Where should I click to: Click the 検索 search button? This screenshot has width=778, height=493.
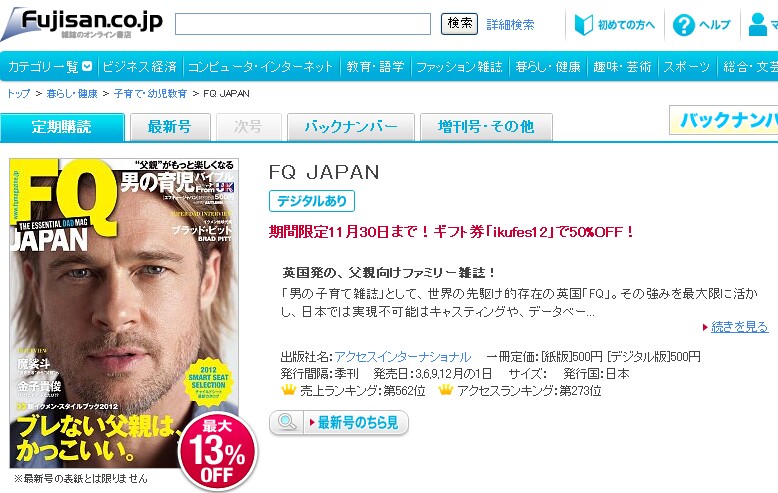click(x=459, y=24)
